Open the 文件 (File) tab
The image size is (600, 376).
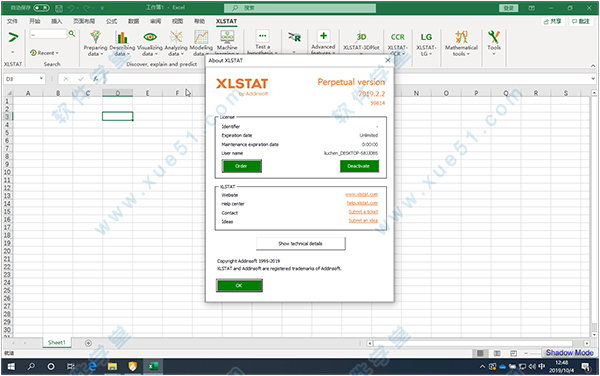12,21
